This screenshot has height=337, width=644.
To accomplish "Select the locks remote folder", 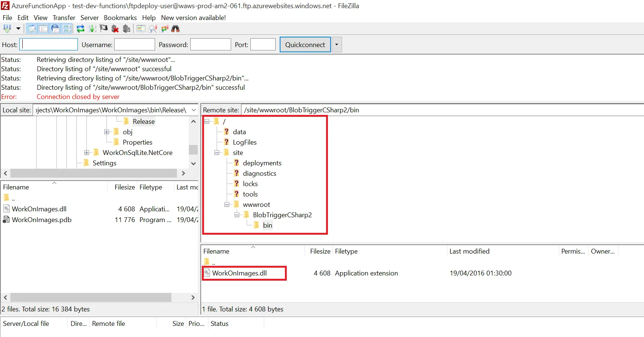I will coord(250,184).
